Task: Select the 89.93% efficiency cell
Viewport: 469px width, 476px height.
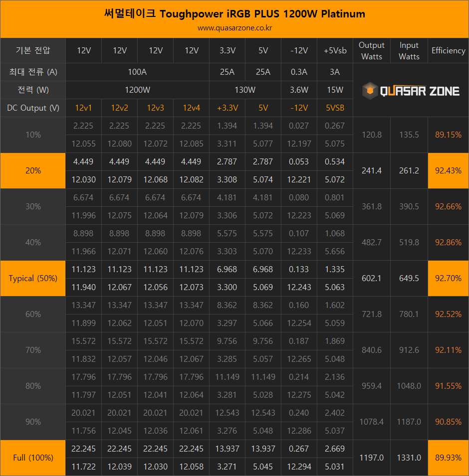Action: (x=448, y=458)
